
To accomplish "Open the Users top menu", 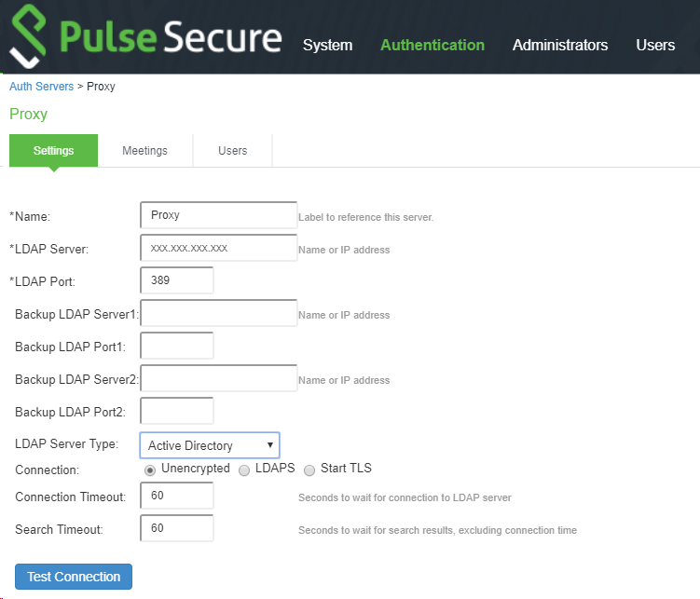I will 655,45.
